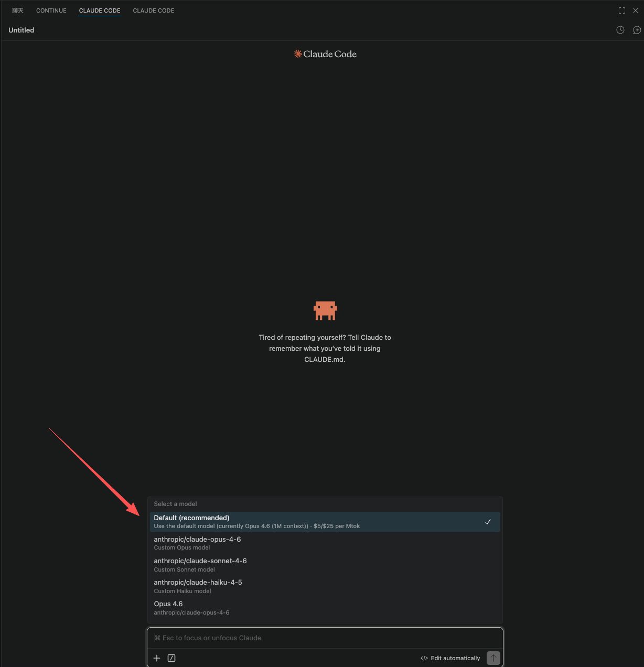Click the Untitled session title
The image size is (644, 667).
point(22,30)
